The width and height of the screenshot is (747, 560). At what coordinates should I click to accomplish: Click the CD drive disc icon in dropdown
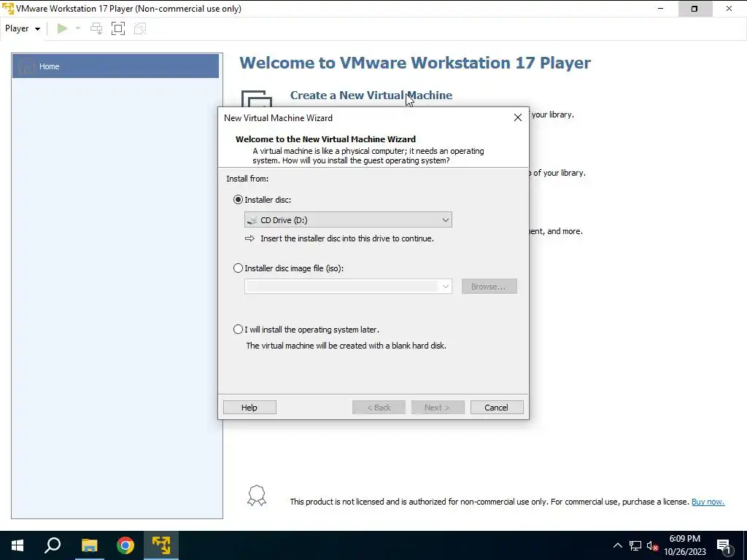tap(252, 220)
